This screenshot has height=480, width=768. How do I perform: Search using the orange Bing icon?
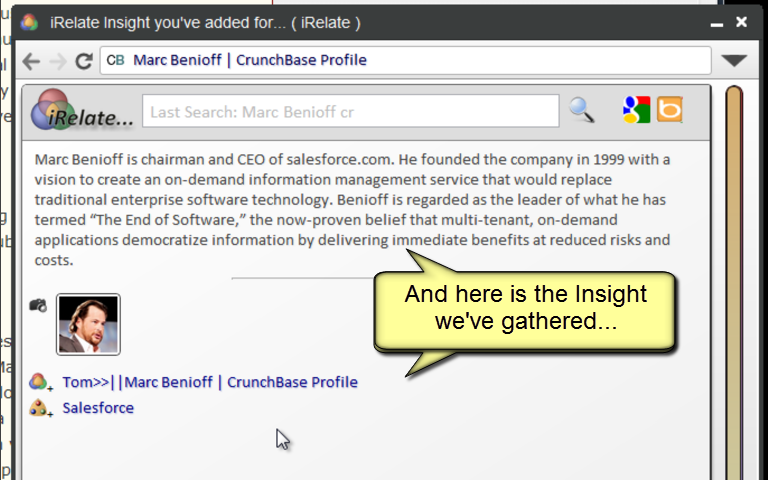point(670,109)
